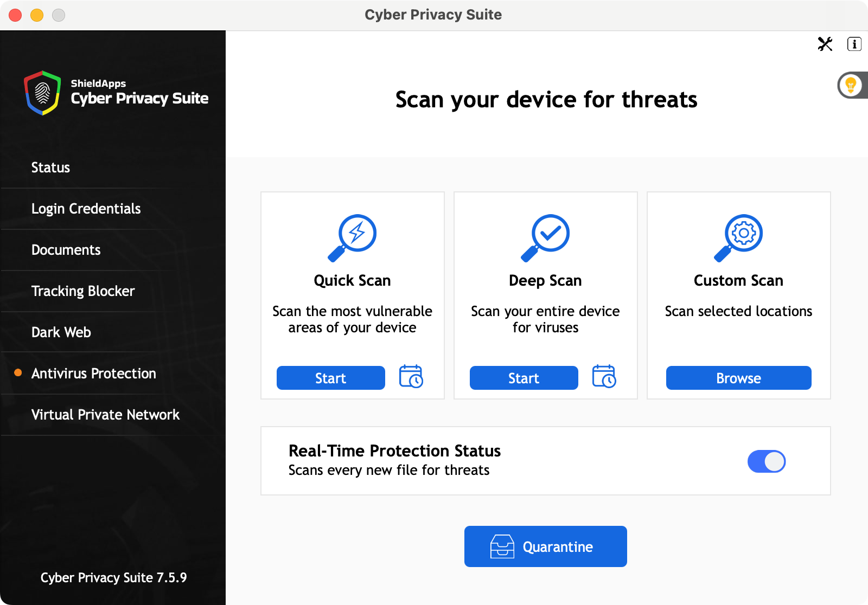
Task: Open the Dark Web section
Action: (61, 332)
